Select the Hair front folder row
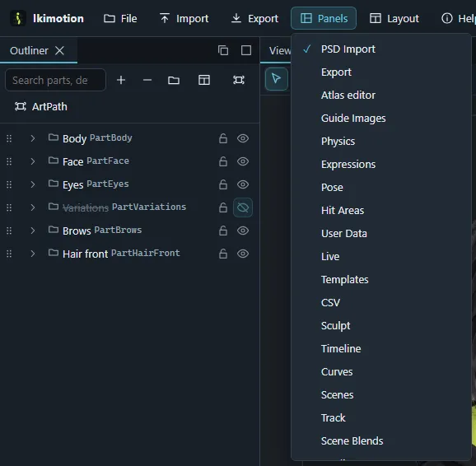 pos(129,254)
